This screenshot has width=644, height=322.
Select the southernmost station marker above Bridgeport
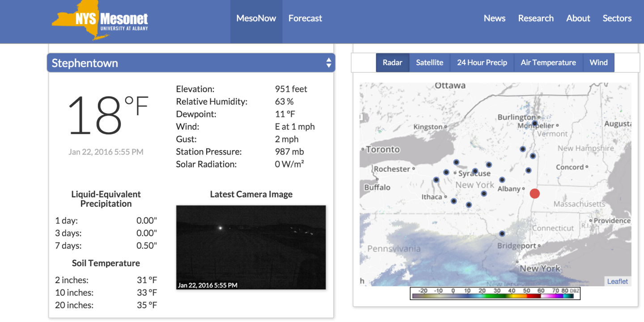(x=502, y=234)
